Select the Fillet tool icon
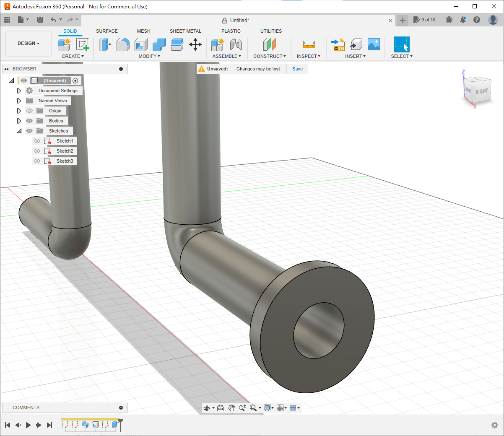The width and height of the screenshot is (504, 436). (123, 44)
